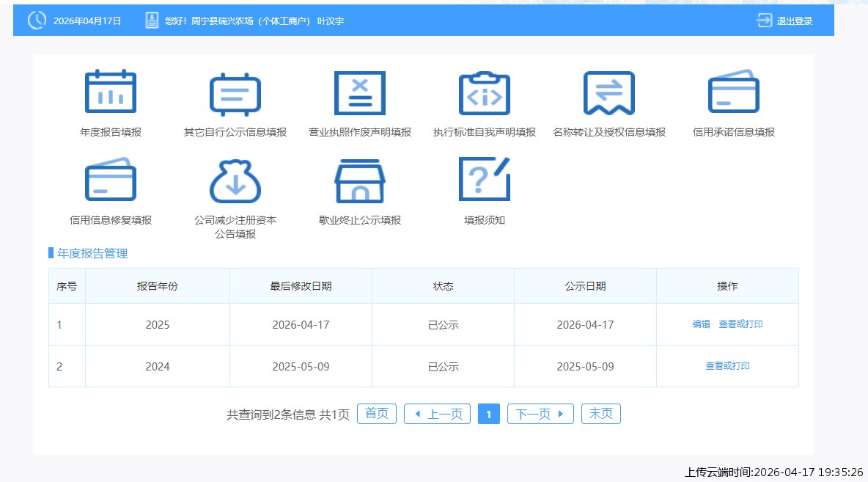Select the 其它自行公示信息填报 icon
This screenshot has width=868, height=482.
235,93
